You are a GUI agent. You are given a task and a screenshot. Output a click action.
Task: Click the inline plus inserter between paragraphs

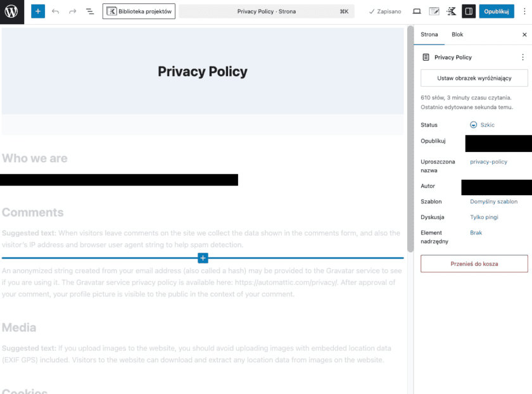(203, 258)
